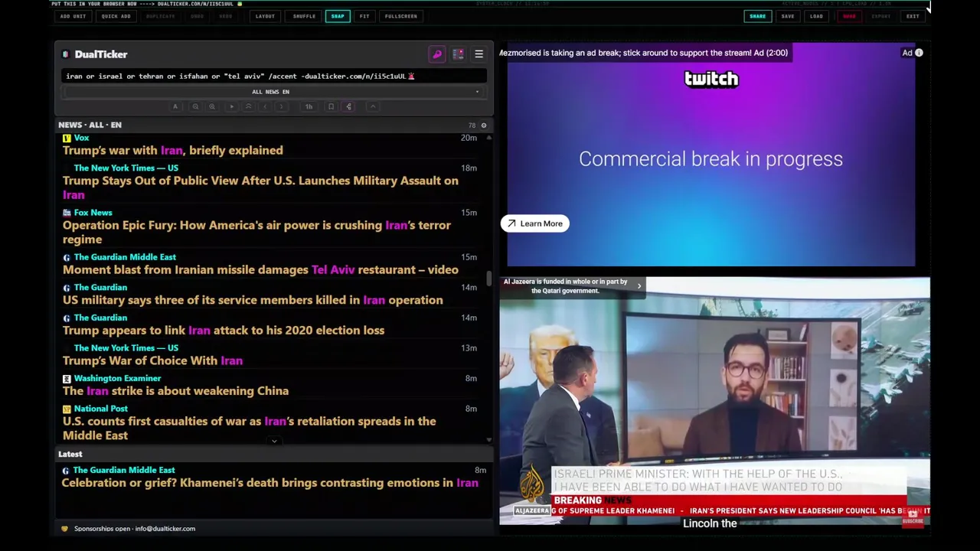Click the EXPORT button
The image size is (980, 551).
click(881, 16)
